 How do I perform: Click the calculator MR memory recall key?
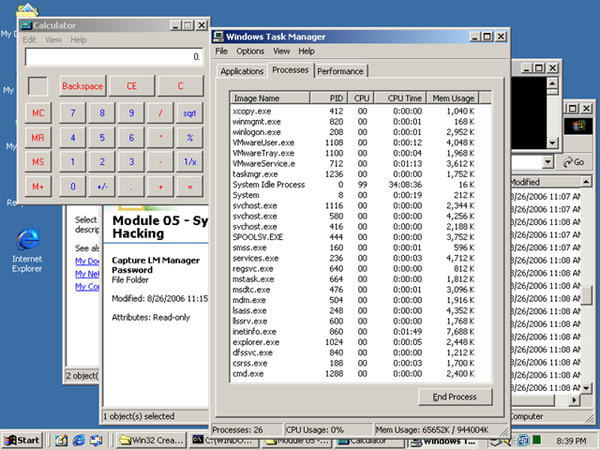[38, 137]
